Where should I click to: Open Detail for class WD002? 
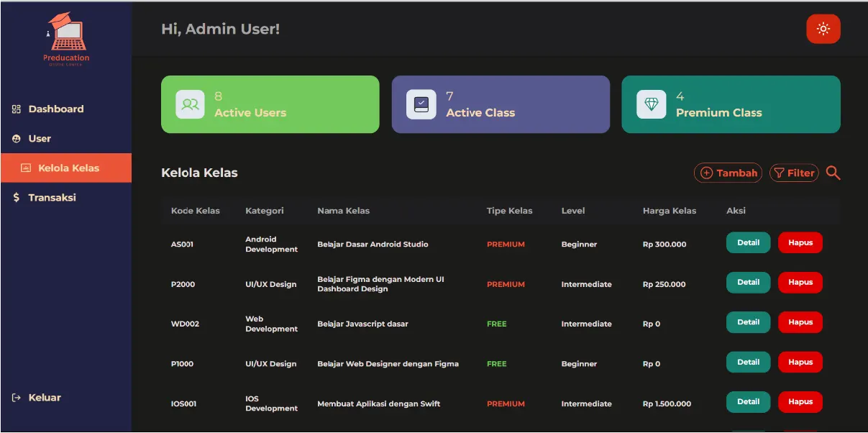point(748,322)
